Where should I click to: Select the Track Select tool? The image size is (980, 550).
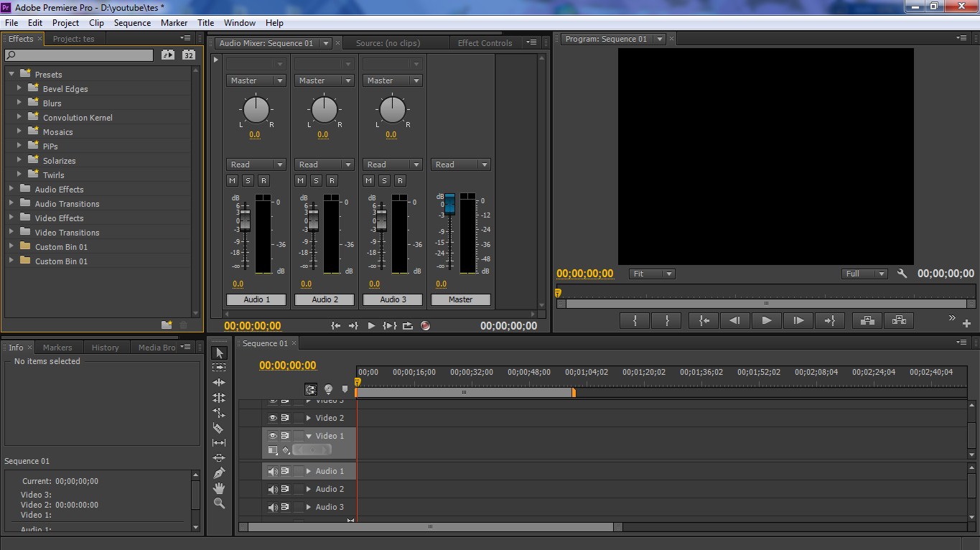219,367
